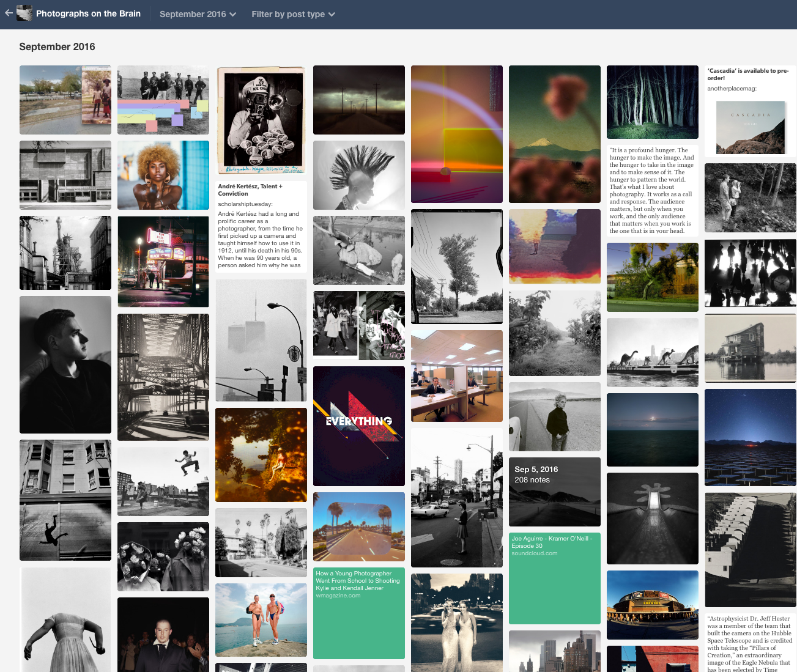
Task: Open the Photographs on the Brain blog title
Action: click(88, 13)
